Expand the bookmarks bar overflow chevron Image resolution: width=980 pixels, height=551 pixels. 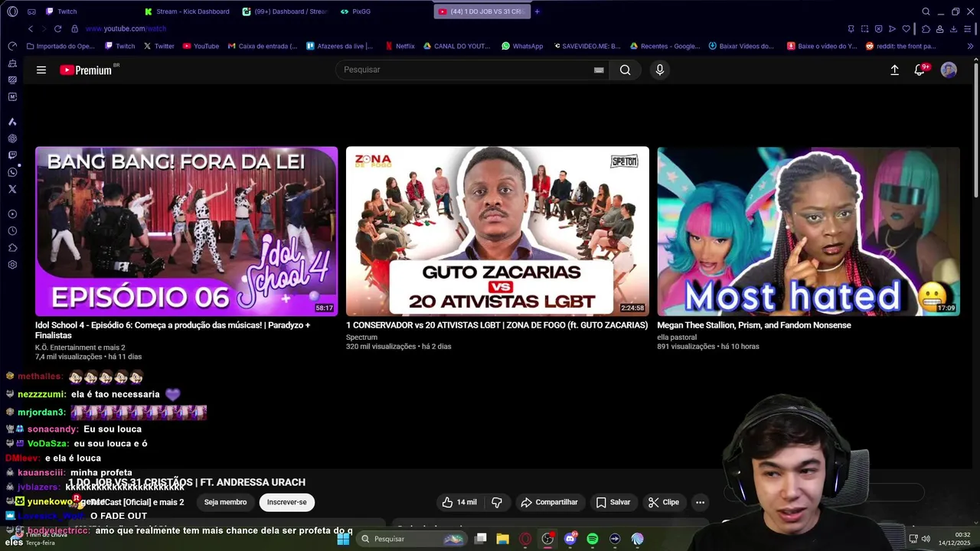970,46
